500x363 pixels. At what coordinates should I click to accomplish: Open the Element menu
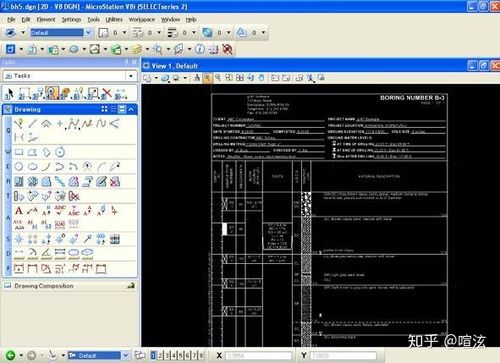pos(46,20)
